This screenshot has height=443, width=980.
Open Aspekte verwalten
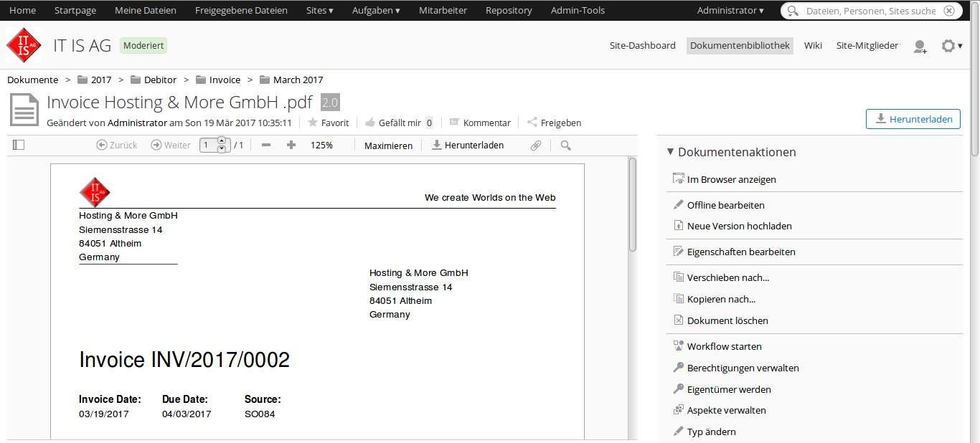(x=726, y=410)
